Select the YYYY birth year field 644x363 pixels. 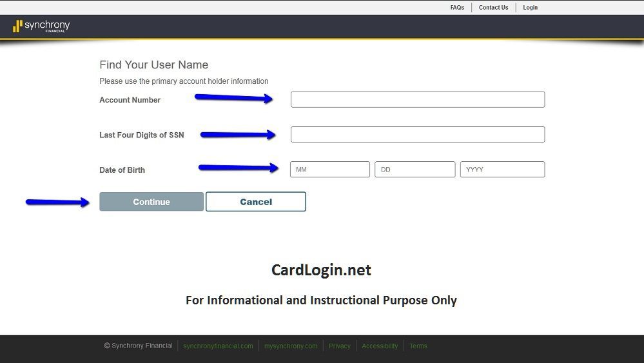[502, 169]
